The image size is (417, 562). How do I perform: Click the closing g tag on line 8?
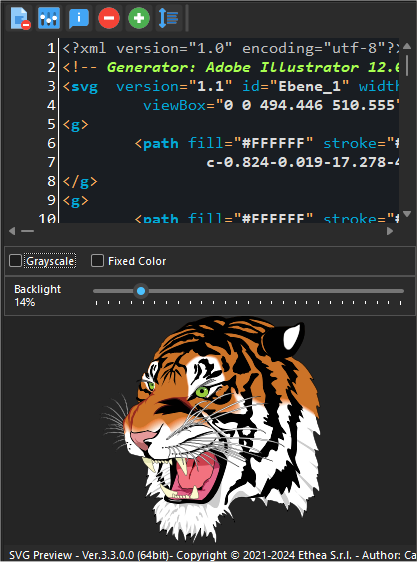click(80, 181)
